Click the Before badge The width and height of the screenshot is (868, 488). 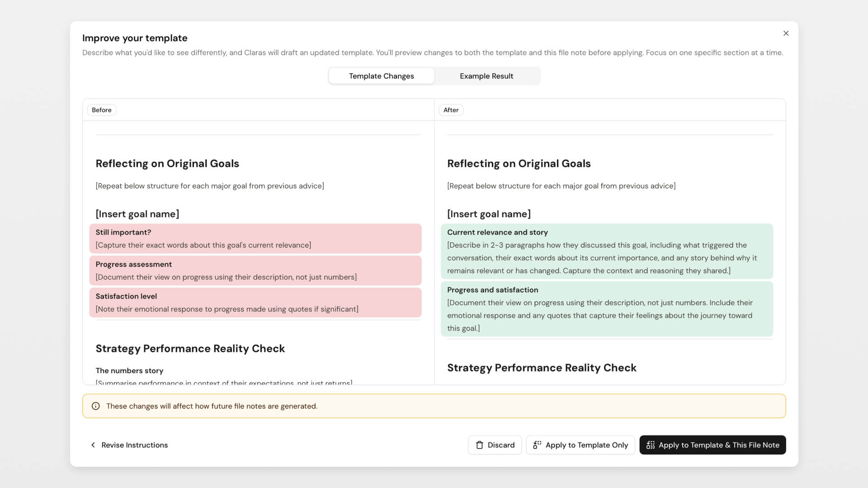101,110
